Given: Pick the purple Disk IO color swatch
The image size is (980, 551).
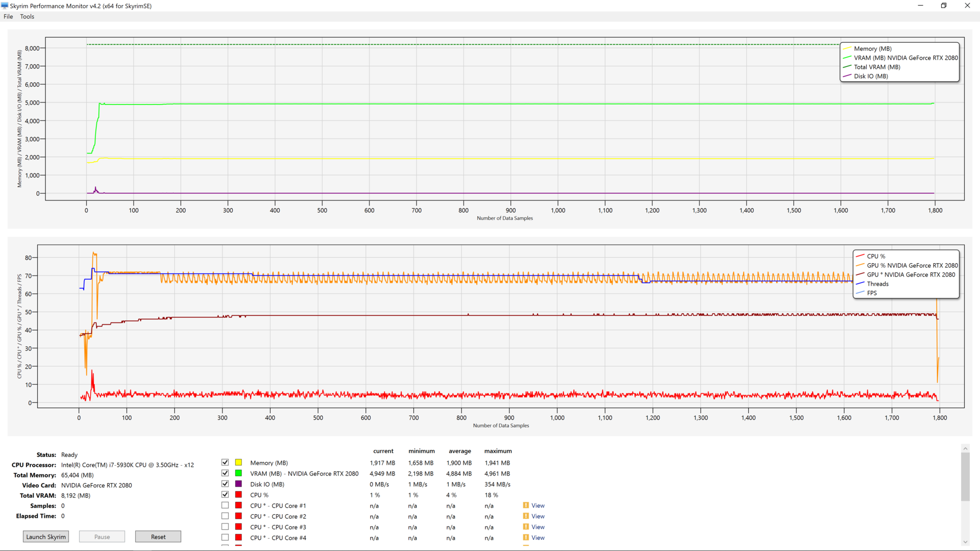Looking at the screenshot, I should [238, 484].
